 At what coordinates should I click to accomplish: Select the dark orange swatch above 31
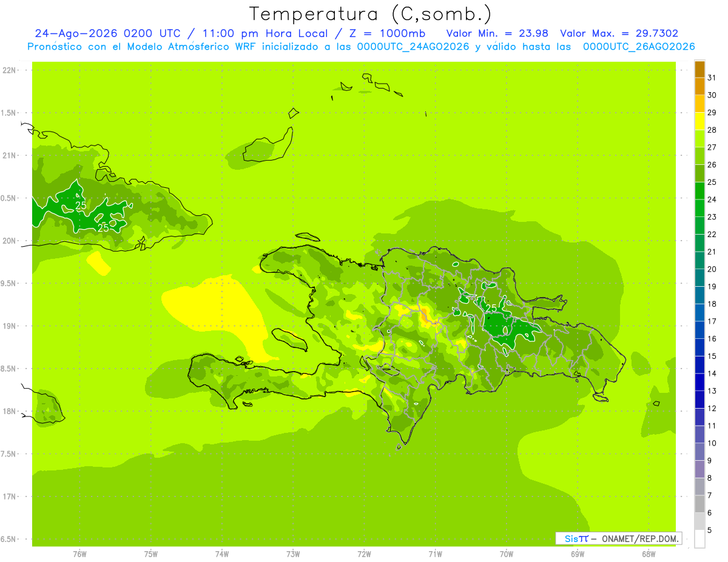tap(699, 69)
